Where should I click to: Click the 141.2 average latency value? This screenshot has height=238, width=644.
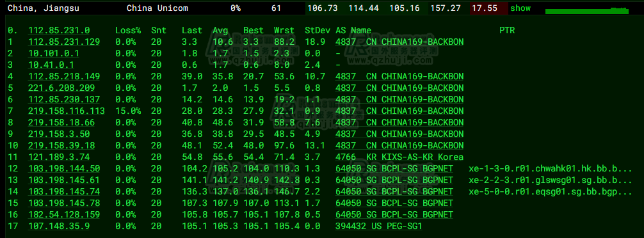tap(225, 180)
